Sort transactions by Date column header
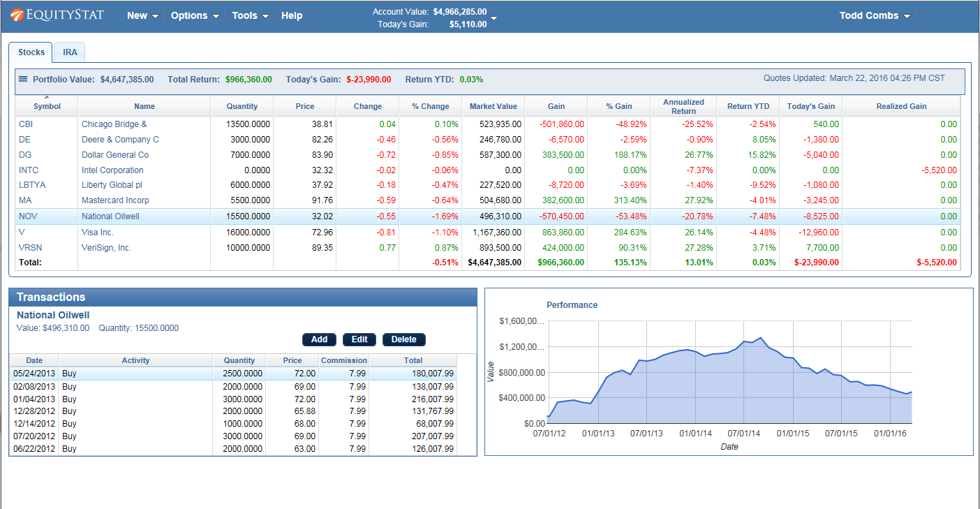Image resolution: width=980 pixels, height=509 pixels. pyautogui.click(x=34, y=360)
